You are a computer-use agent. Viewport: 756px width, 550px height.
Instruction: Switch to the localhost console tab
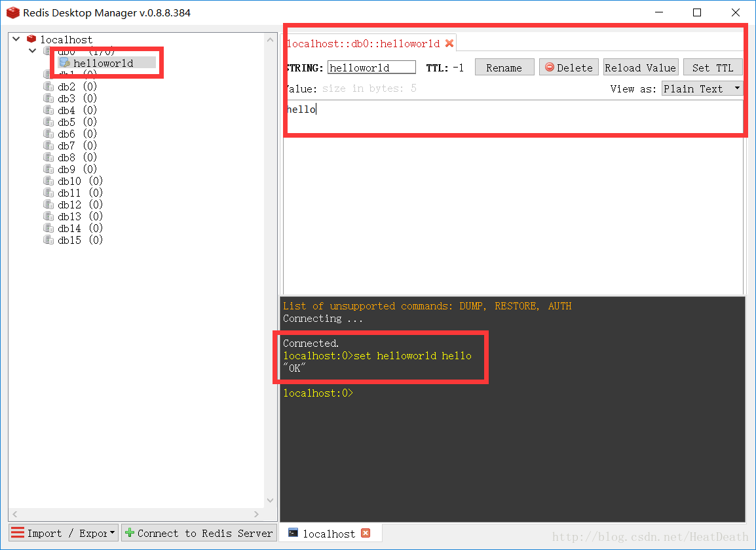(330, 534)
